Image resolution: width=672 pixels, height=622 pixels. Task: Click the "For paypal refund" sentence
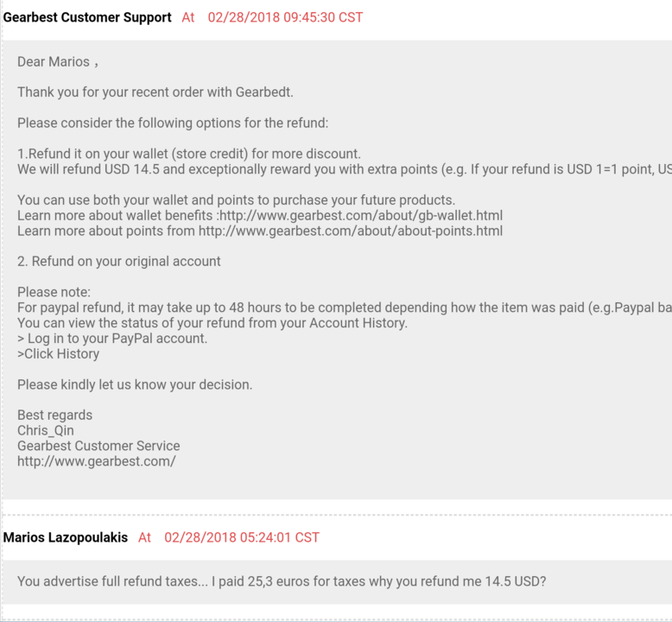345,308
